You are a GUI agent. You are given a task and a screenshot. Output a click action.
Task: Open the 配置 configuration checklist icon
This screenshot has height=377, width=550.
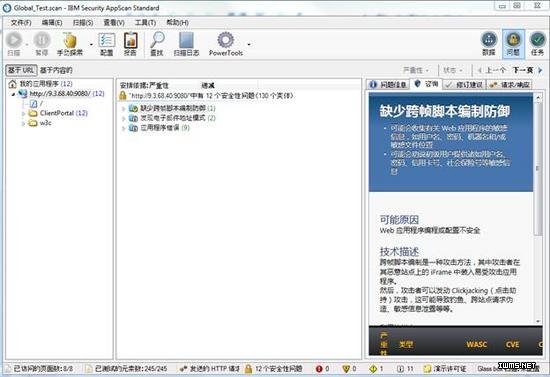click(x=107, y=41)
